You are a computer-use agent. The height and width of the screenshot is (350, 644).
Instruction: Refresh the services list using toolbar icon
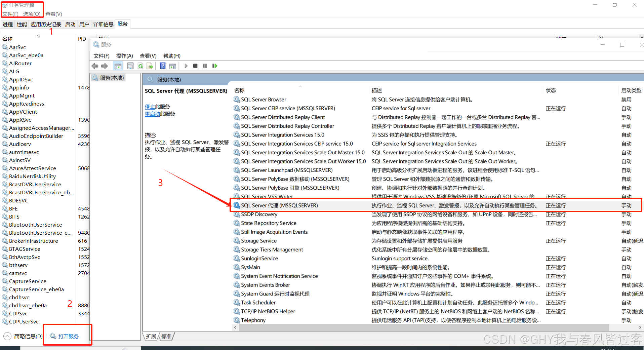(x=140, y=66)
